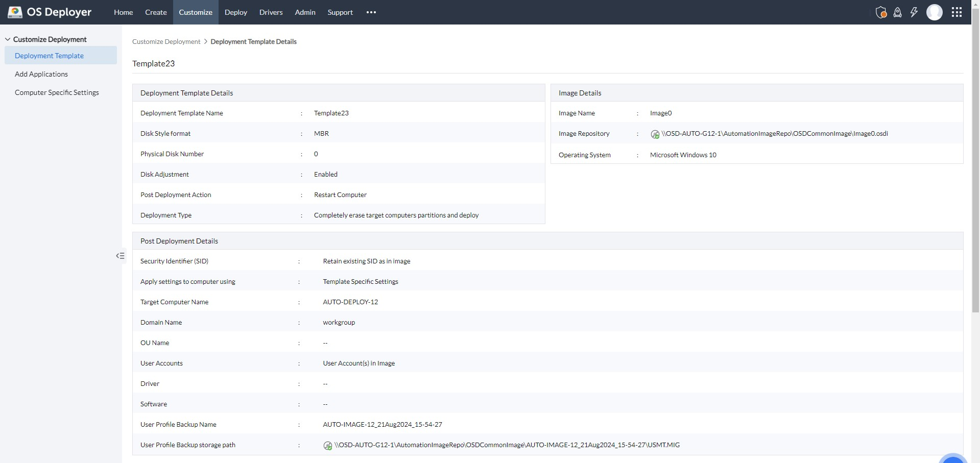Image resolution: width=980 pixels, height=463 pixels.
Task: Click the Customize Deployment breadcrumb link
Action: 165,41
